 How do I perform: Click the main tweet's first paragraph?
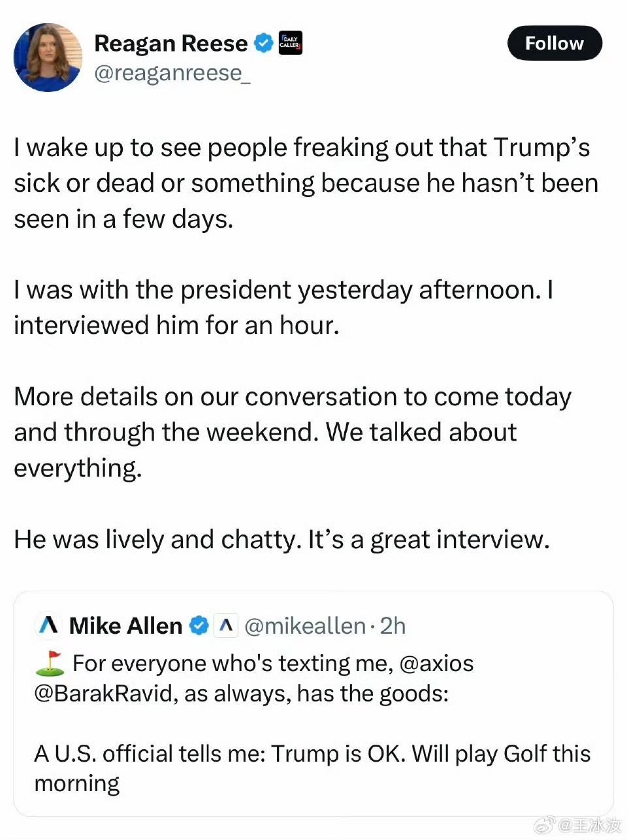point(306,183)
